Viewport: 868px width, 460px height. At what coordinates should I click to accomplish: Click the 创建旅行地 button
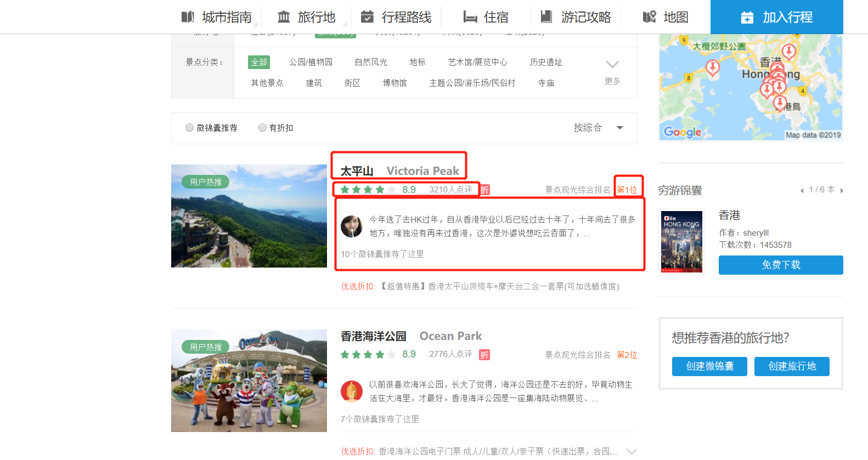[792, 366]
